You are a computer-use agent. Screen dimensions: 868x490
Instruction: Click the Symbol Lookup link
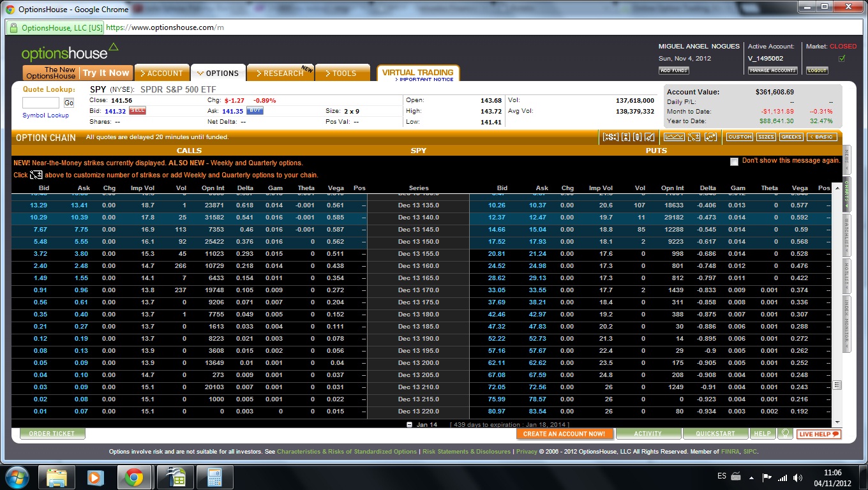[x=45, y=115]
